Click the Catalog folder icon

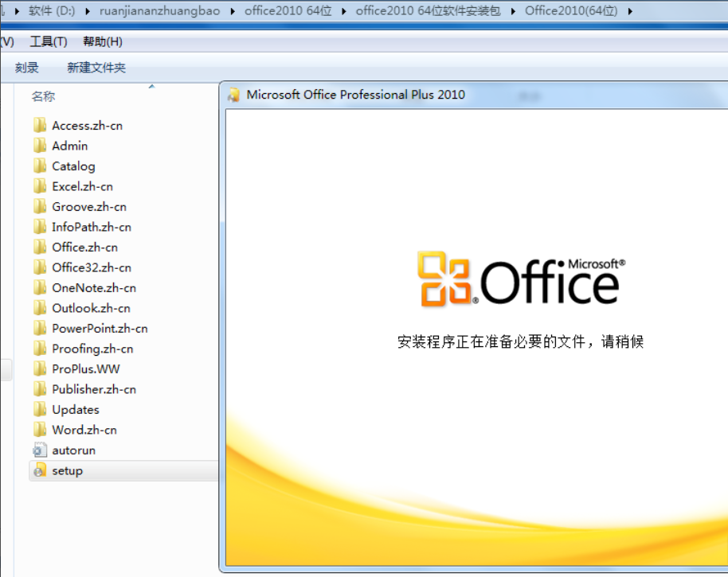click(x=40, y=166)
